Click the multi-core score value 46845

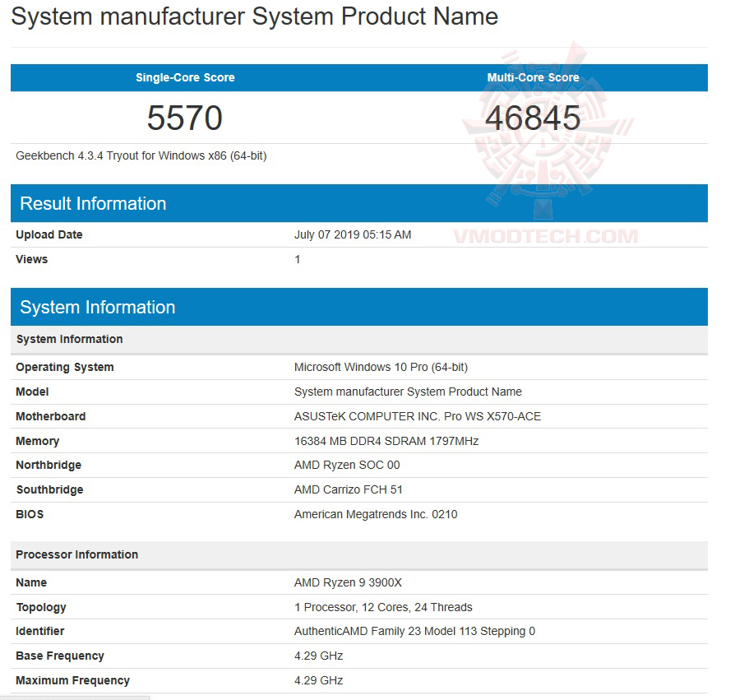[533, 118]
